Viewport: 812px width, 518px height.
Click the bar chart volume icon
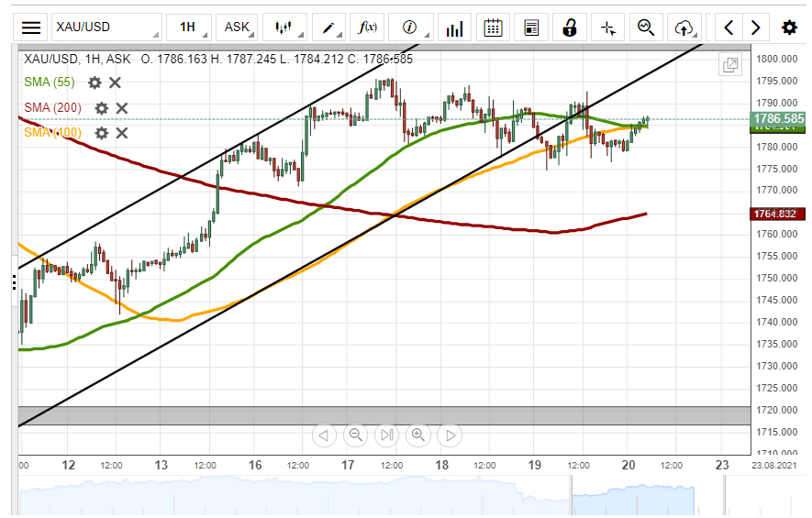pyautogui.click(x=454, y=28)
